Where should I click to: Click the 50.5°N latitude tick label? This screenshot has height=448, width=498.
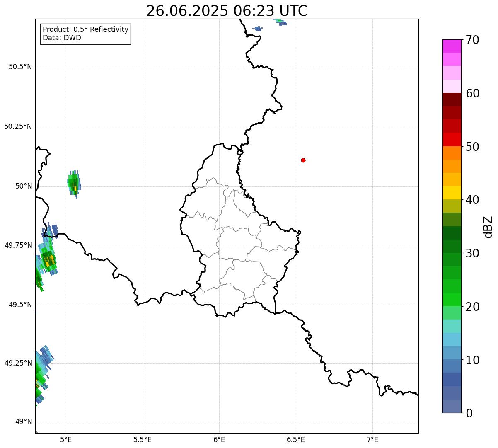coord(20,67)
